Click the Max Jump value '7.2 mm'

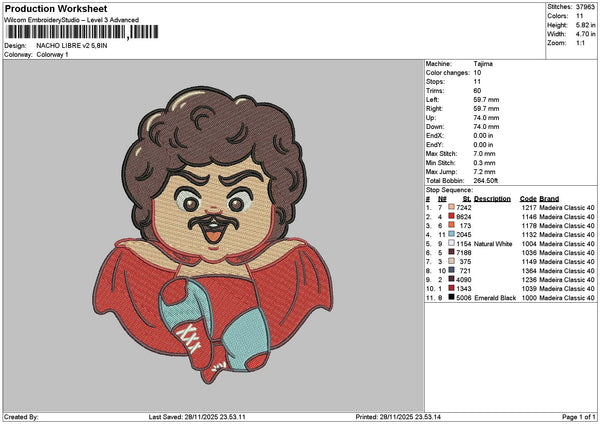coord(484,172)
